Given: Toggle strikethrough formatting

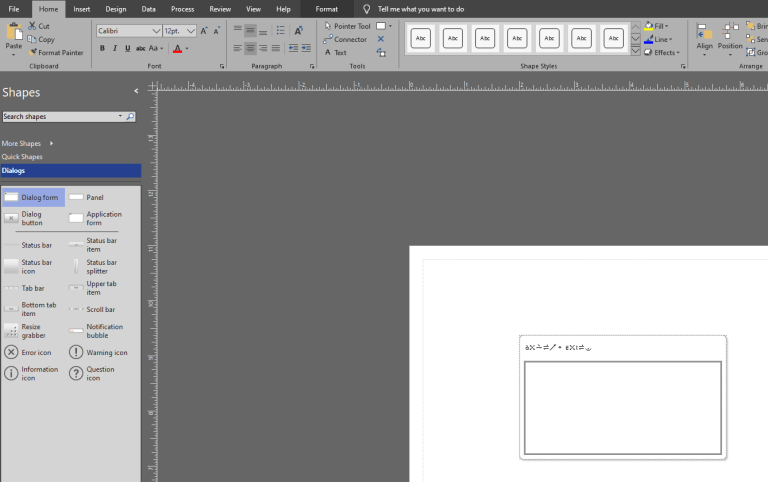Looking at the screenshot, I should coord(141,48).
